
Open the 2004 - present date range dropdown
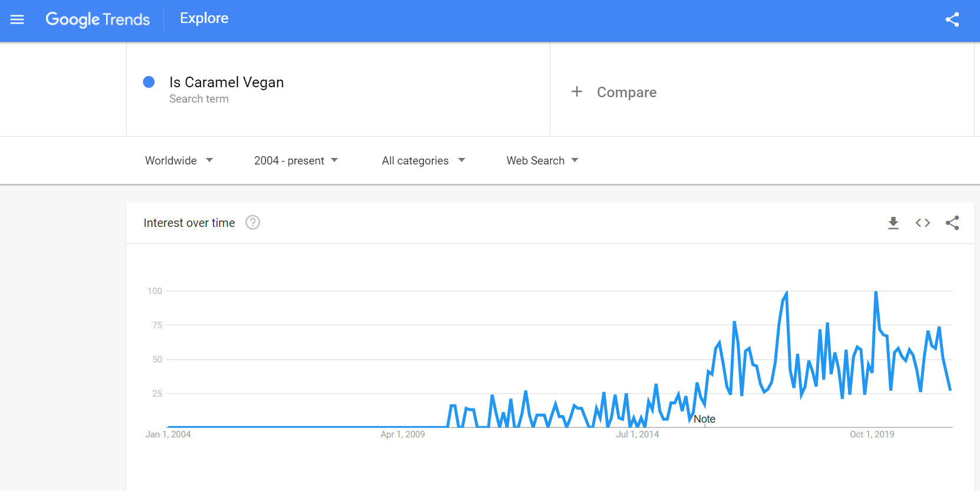[x=296, y=160]
